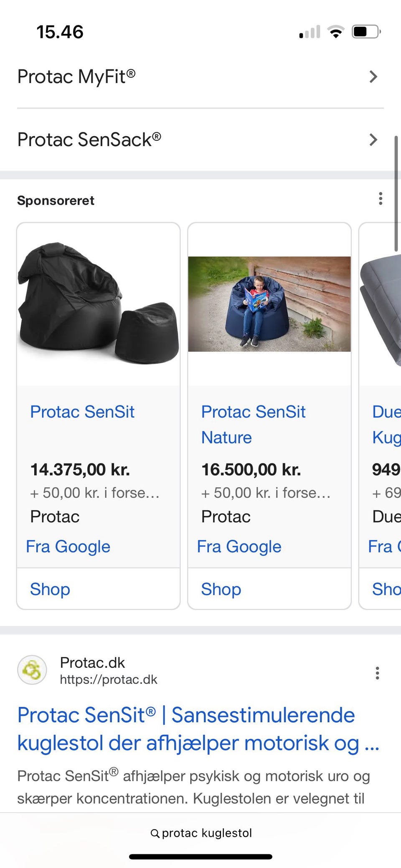Screen dimensions: 401x868
Task: Open sponsored section three-dot menu
Action: [380, 199]
